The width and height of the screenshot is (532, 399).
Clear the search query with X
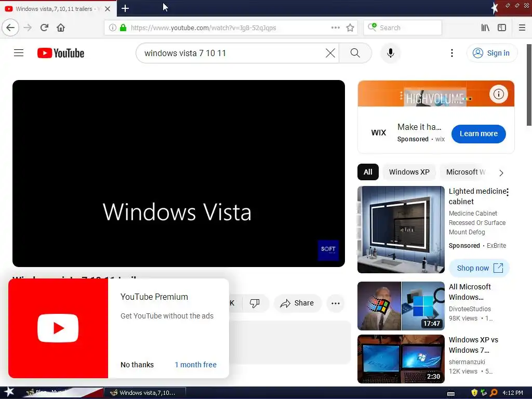click(330, 53)
